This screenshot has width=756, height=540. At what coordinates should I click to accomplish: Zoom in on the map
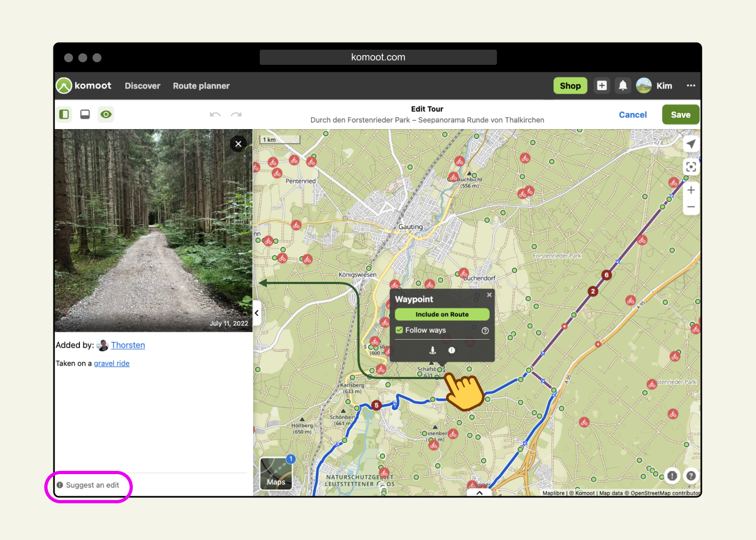(691, 190)
